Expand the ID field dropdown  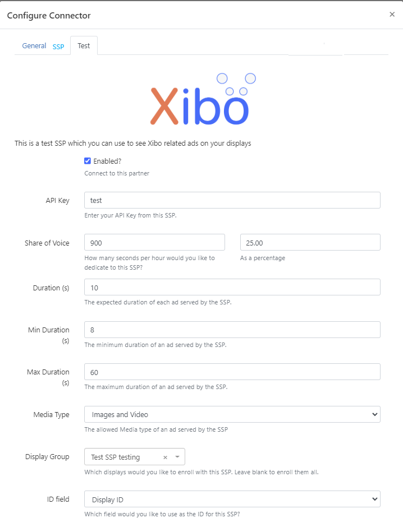click(232, 499)
